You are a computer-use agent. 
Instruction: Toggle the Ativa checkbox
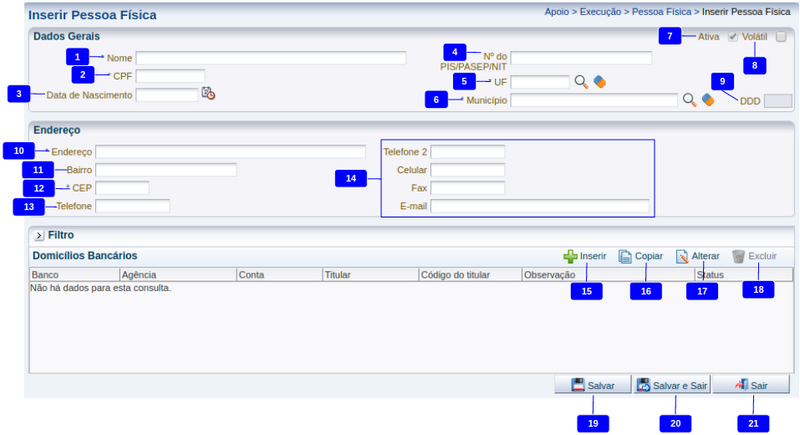(x=733, y=37)
